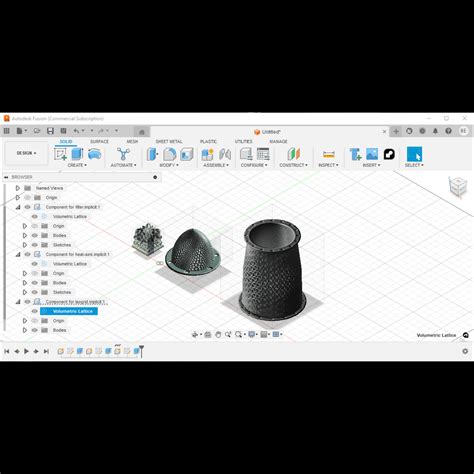Viewport: 474px width, 474px height.
Task: Open a new design with the plus icon
Action: tap(396, 131)
